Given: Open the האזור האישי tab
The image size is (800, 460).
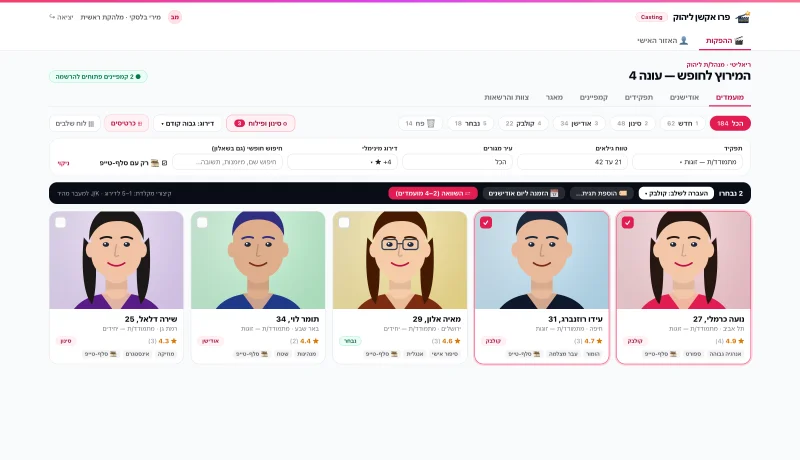Looking at the screenshot, I should [662, 41].
